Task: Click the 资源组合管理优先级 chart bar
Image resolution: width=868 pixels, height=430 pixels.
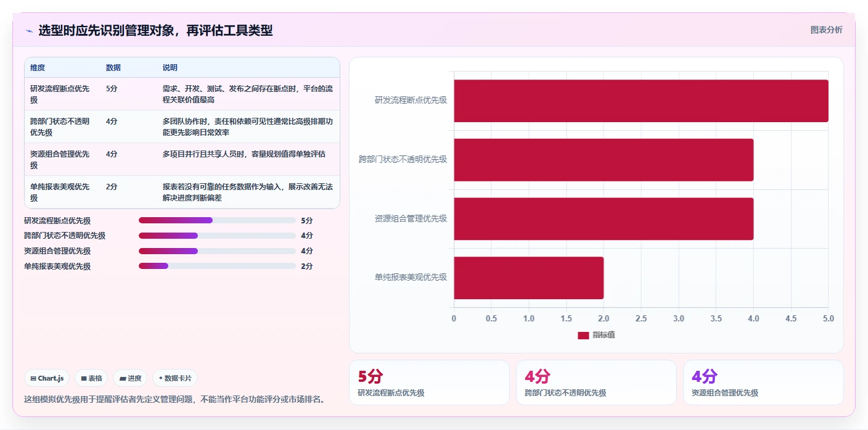Action: (x=604, y=219)
